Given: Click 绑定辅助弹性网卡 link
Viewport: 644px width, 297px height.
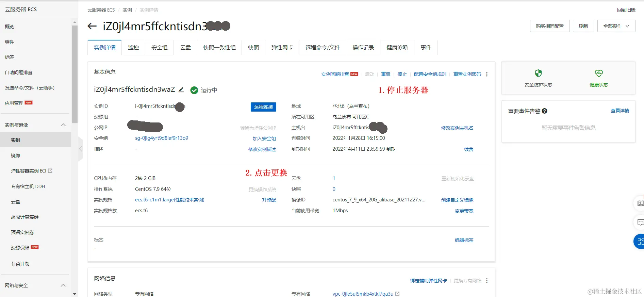Looking at the screenshot, I should pos(428,281).
